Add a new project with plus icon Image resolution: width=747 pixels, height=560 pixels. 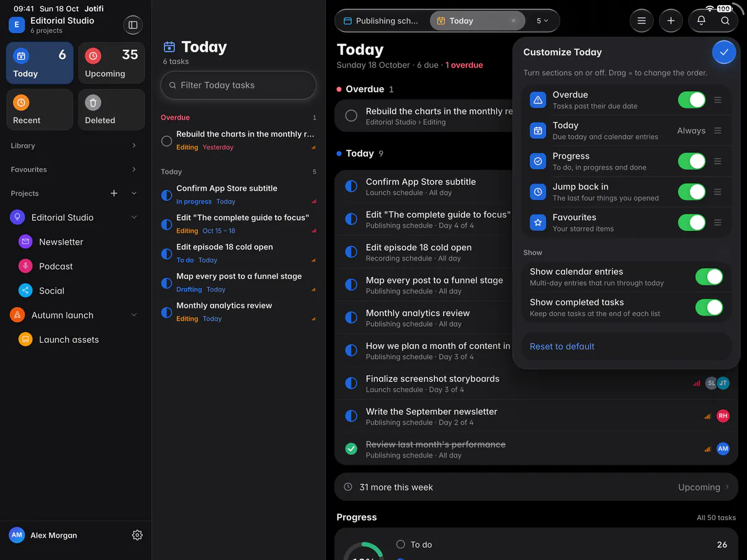click(x=114, y=194)
